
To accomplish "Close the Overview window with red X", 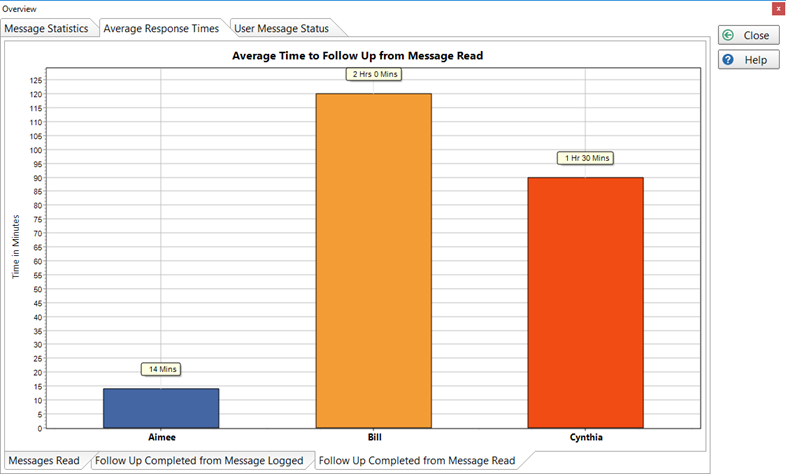I will coord(778,9).
